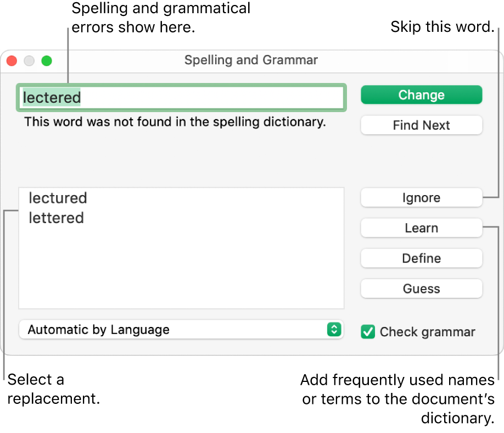Click the green dropdown stepper arrows

[x=334, y=329]
